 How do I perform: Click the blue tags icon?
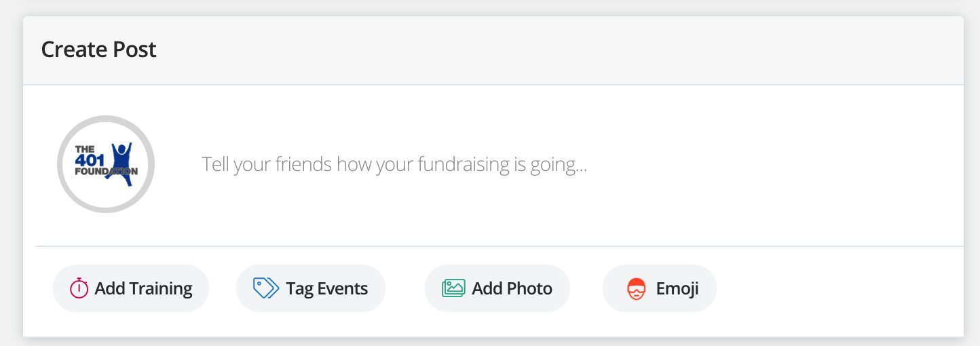tap(265, 288)
